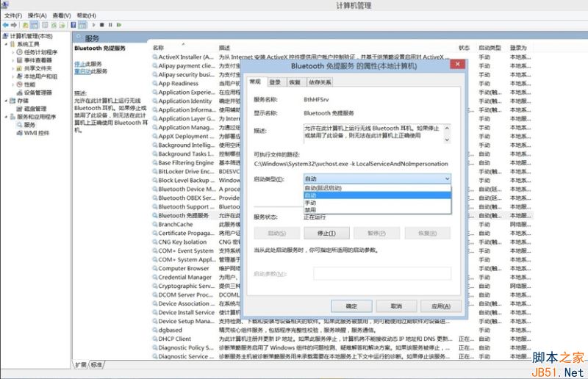Choose 禁用 from startup type list
The height and width of the screenshot is (379, 588).
click(x=377, y=209)
